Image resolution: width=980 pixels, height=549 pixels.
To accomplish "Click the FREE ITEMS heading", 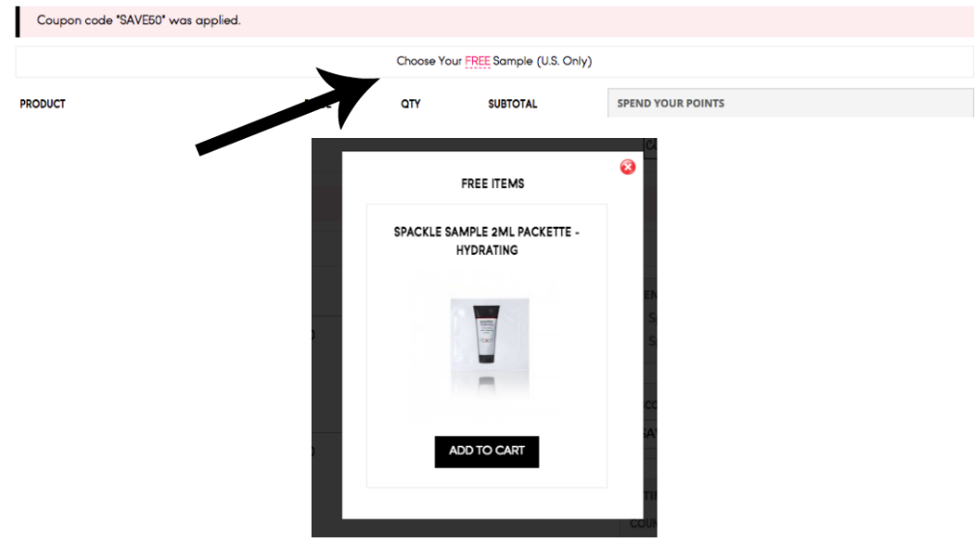I will tap(492, 183).
